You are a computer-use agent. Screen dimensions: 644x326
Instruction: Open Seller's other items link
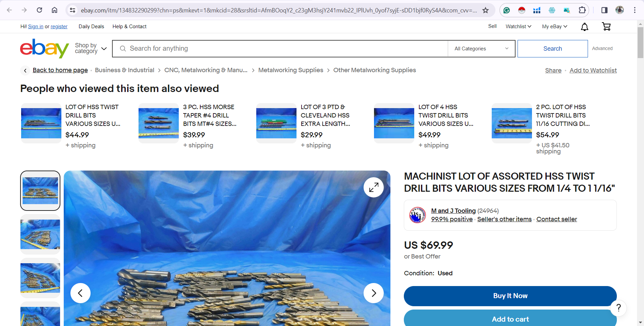tap(504, 219)
